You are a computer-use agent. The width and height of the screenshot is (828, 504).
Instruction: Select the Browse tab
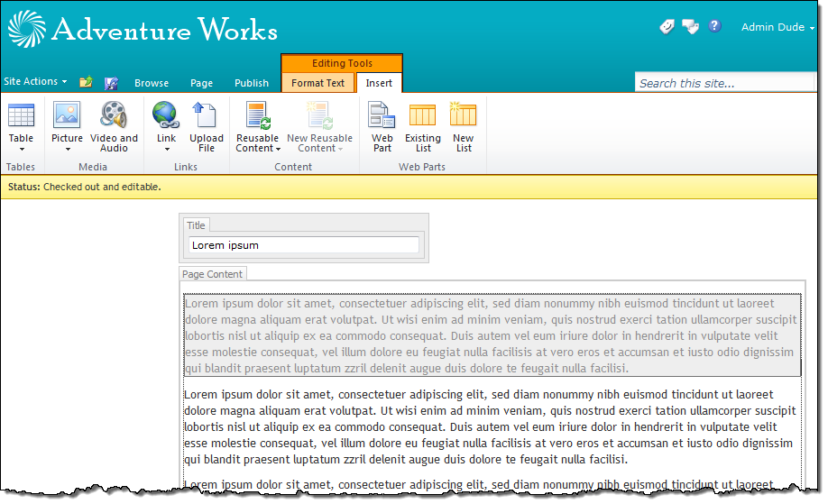tap(152, 83)
